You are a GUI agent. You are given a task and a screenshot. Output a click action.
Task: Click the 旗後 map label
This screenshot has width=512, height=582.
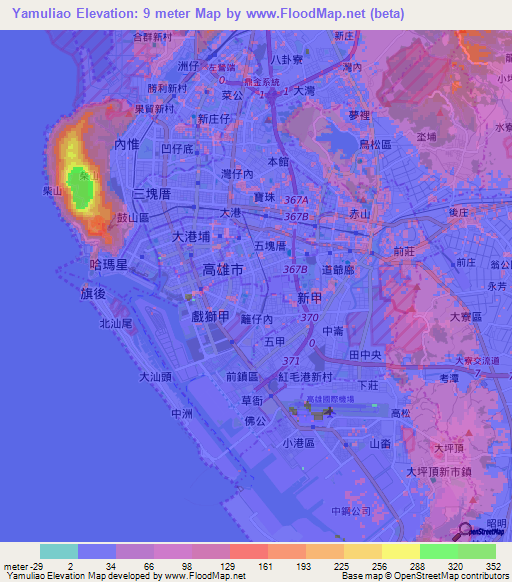tap(93, 294)
